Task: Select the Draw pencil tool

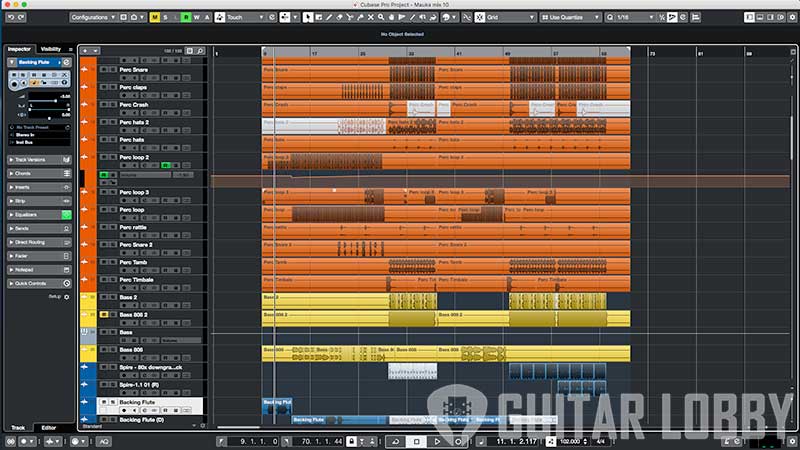Action: pyautogui.click(x=329, y=17)
